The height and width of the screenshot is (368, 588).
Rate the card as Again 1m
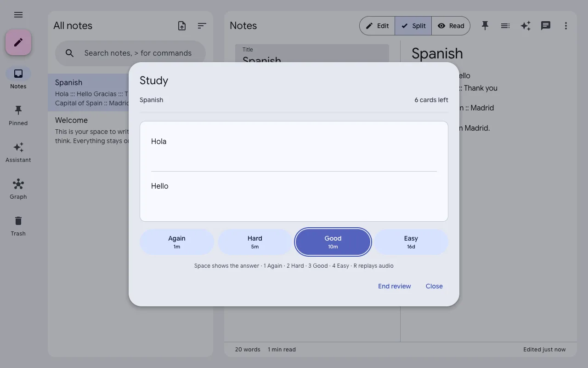(177, 242)
